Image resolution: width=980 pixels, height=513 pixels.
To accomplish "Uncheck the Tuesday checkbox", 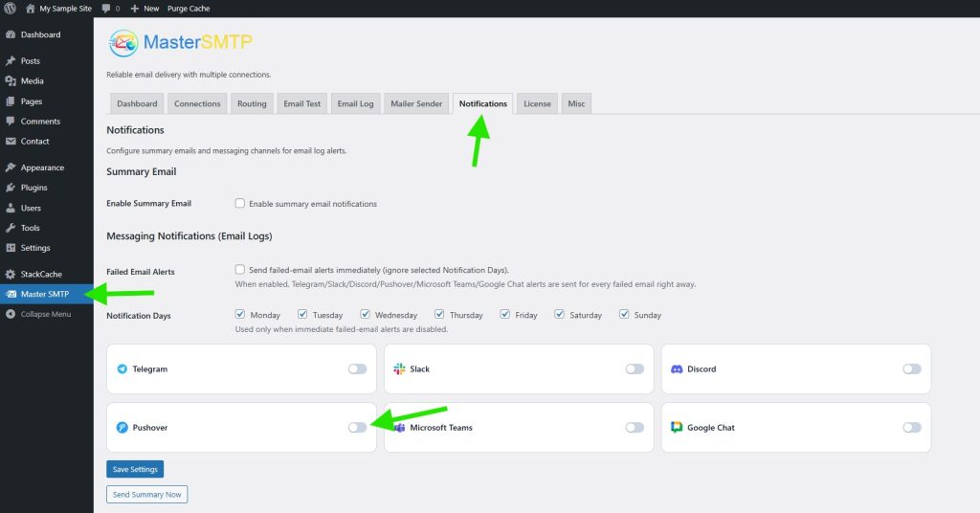I will (x=302, y=314).
